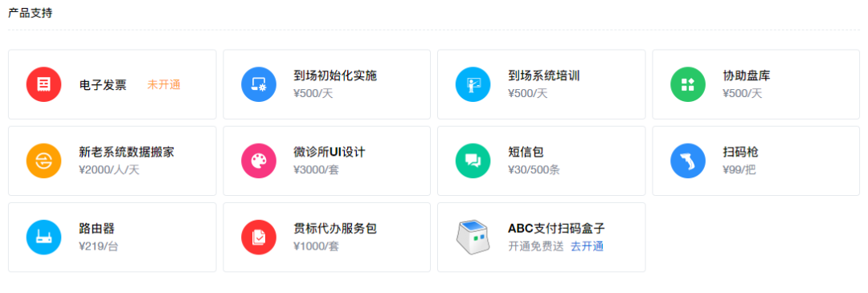Click the orange 未开通 status link

coord(164,84)
